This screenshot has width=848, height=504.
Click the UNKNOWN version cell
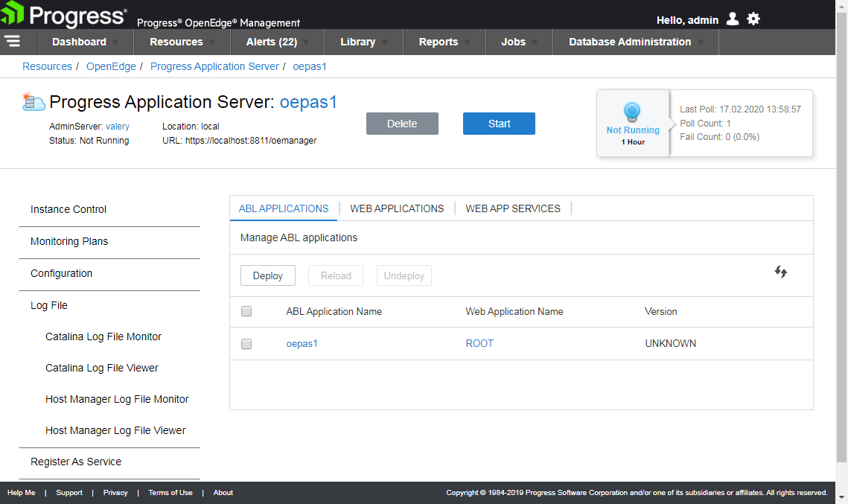point(670,343)
